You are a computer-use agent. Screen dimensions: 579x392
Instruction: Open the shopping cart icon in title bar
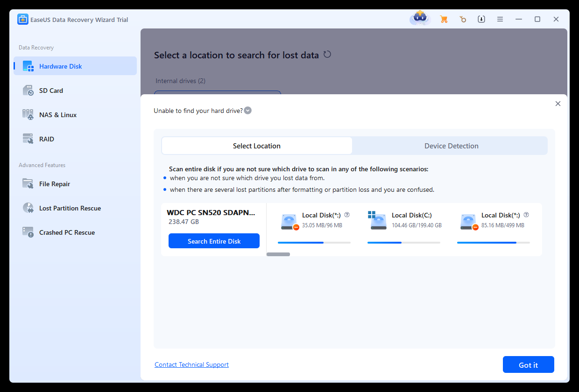444,19
